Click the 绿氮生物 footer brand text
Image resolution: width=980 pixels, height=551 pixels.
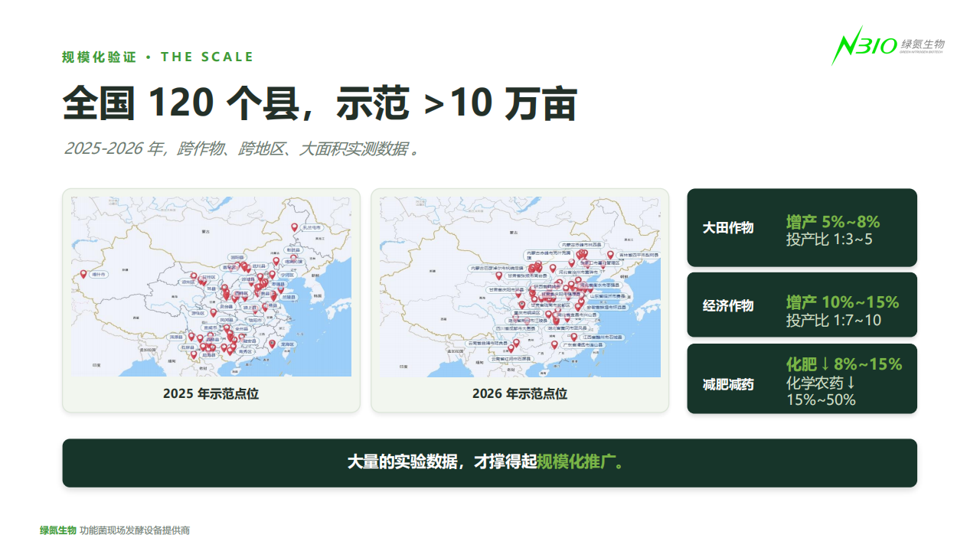pyautogui.click(x=58, y=530)
